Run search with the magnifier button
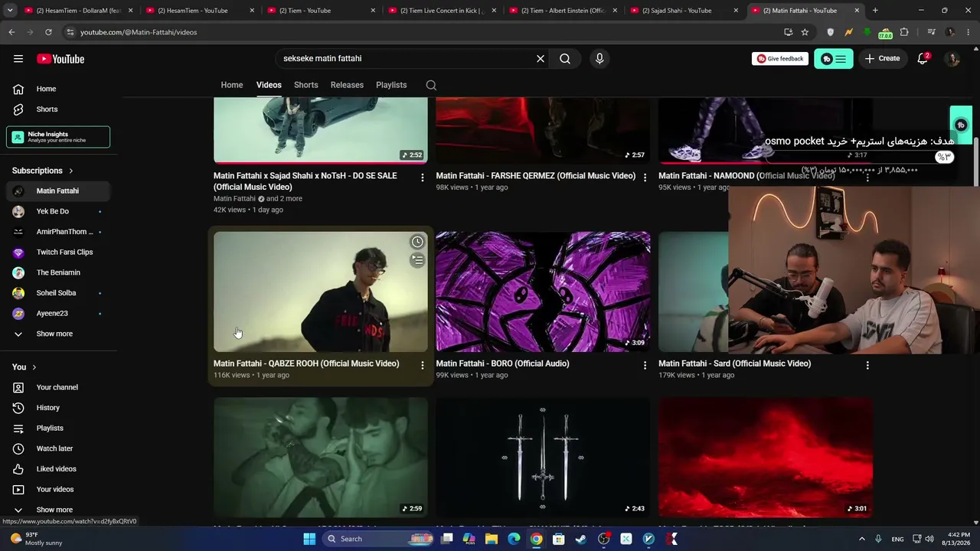The height and width of the screenshot is (551, 980). point(565,58)
